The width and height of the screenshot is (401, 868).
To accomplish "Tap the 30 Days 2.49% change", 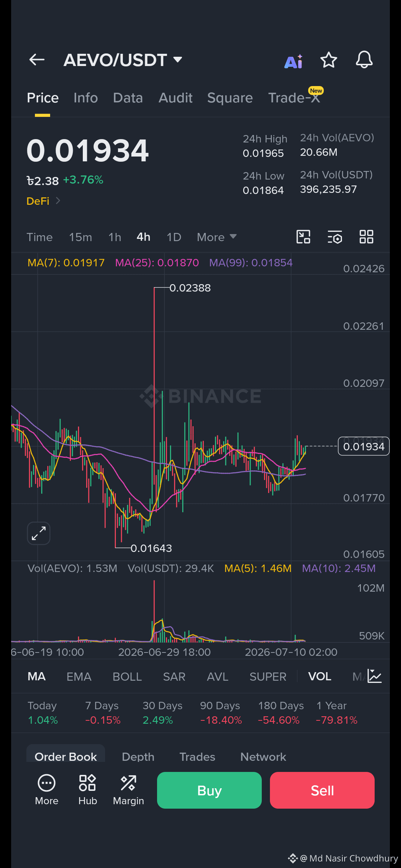I will [x=163, y=713].
